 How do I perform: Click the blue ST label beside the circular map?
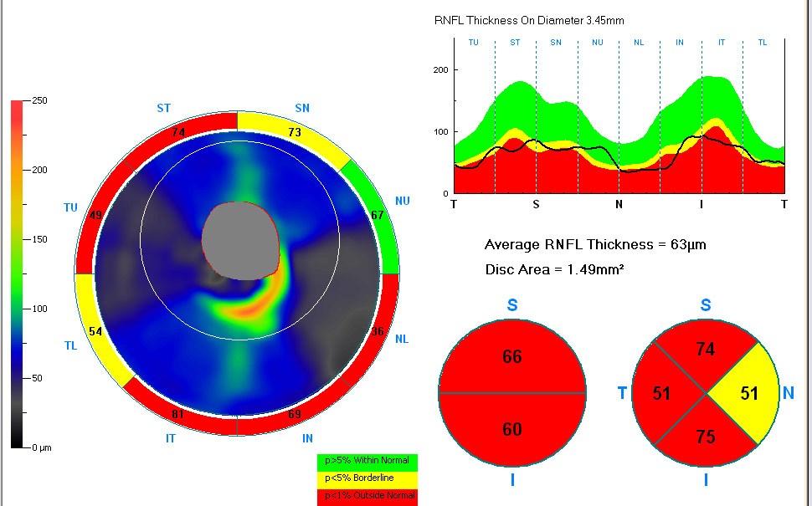tap(163, 108)
